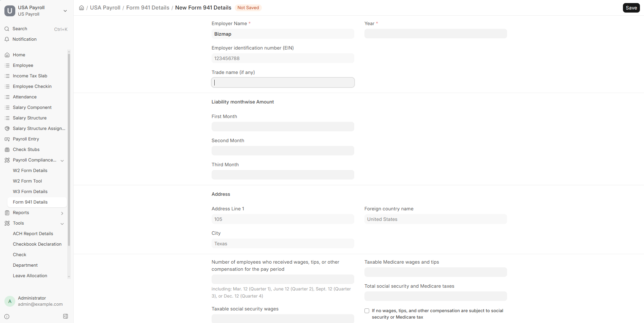The height and width of the screenshot is (323, 644).
Task: Click the Administrator avatar icon
Action: pos(10,301)
